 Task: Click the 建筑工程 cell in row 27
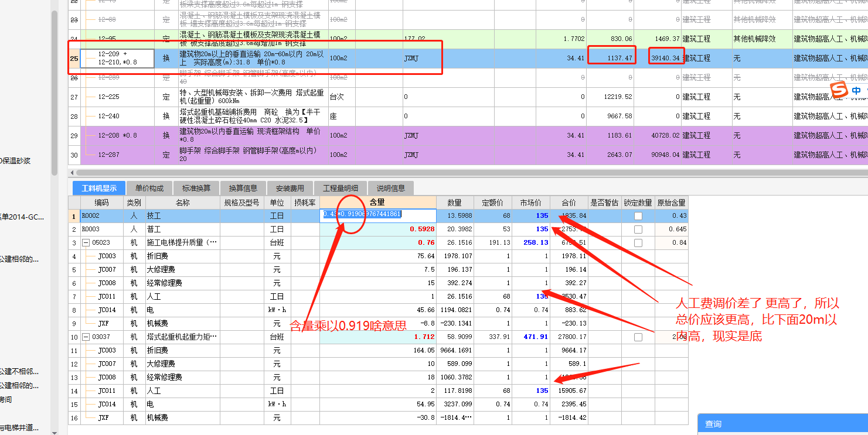[x=706, y=97]
